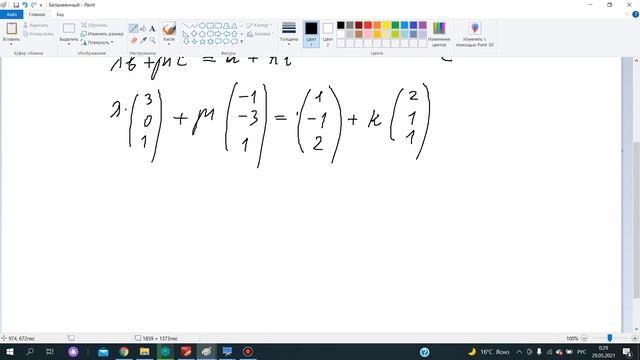Show hidden system tray icons chevron
Screen dimensions: 640x360
pos(519,351)
